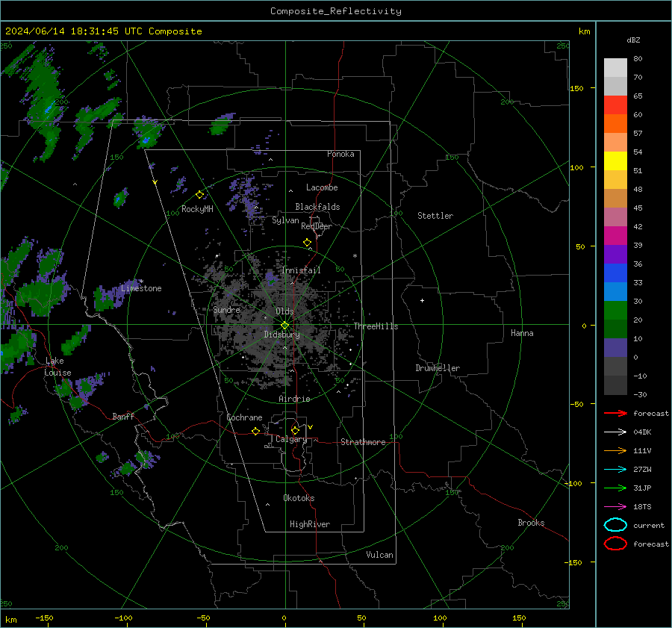The width and height of the screenshot is (672, 628).
Task: Click the ThreeHills city label
Action: [376, 326]
